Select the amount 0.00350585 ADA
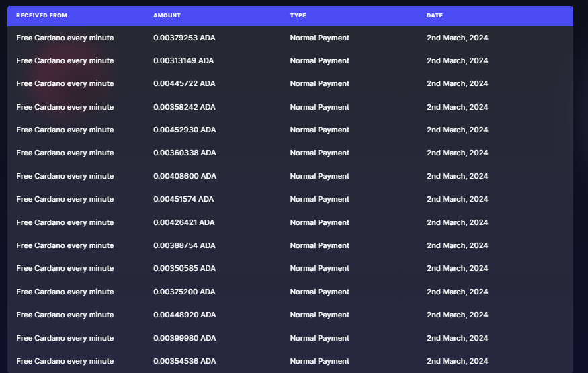The width and height of the screenshot is (588, 373). (x=184, y=269)
